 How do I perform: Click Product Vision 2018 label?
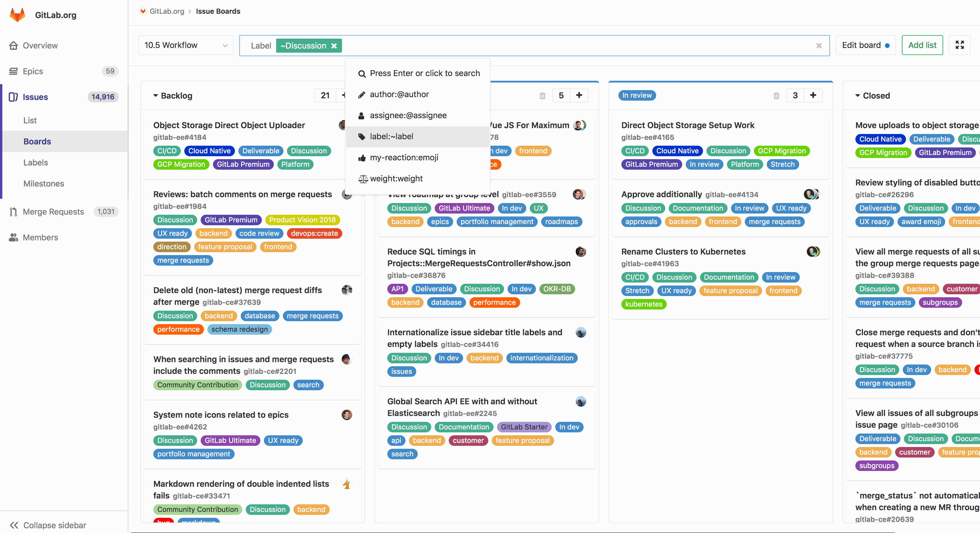tap(302, 220)
